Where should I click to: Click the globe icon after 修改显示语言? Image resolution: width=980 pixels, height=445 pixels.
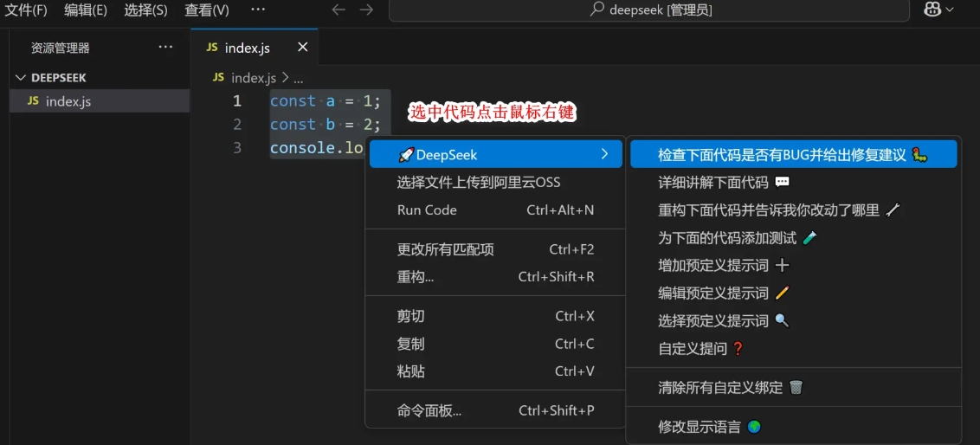tap(754, 427)
